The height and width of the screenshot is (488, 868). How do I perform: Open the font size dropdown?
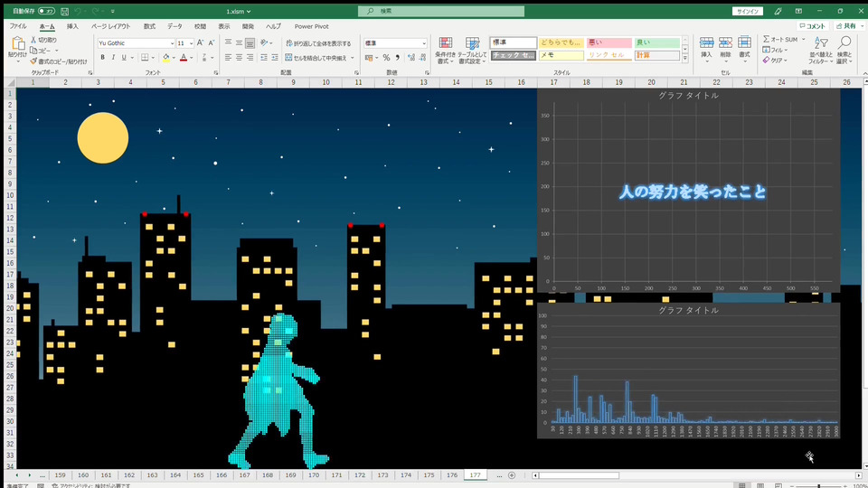[x=190, y=43]
